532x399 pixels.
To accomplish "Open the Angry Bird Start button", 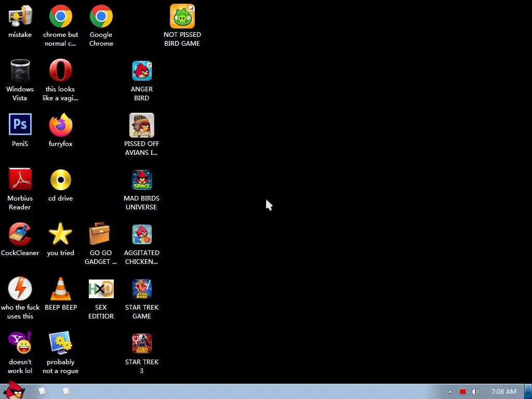I will pyautogui.click(x=14, y=390).
